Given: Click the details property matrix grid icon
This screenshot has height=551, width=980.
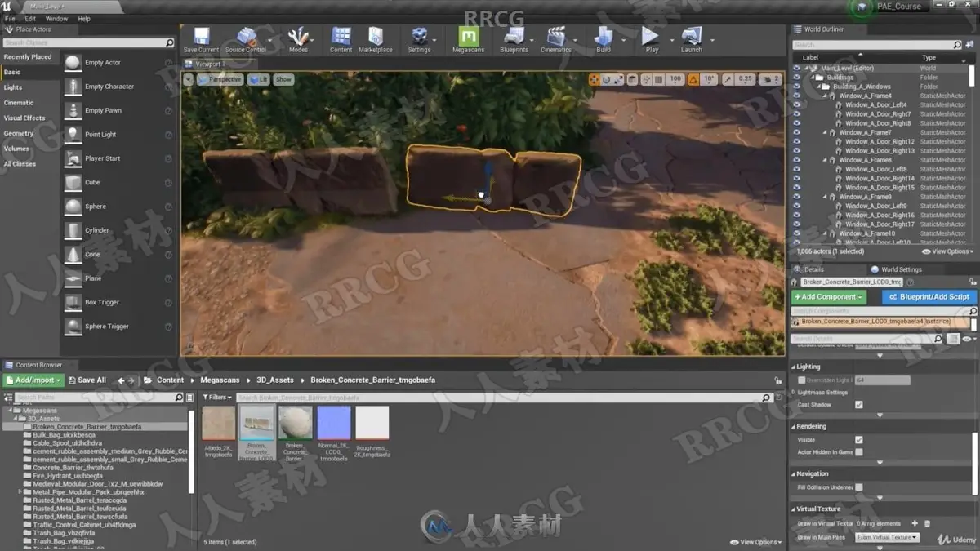Looking at the screenshot, I should [x=953, y=339].
